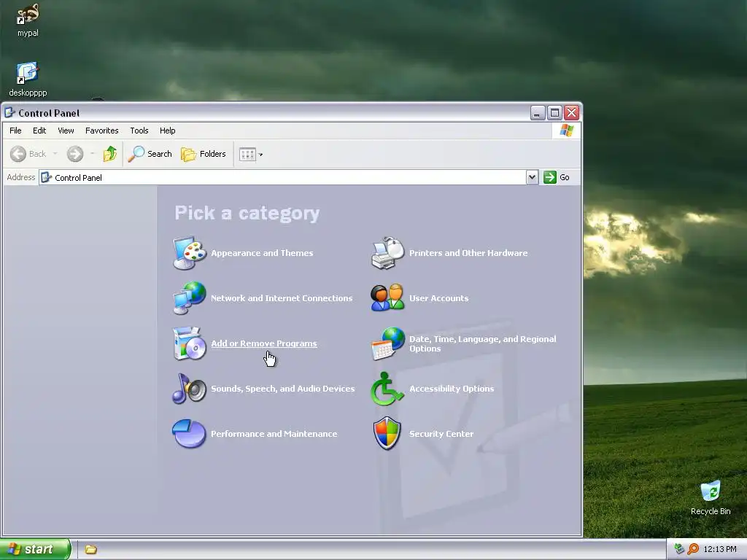Click the magnifier icon in system tray
747x560 pixels.
coord(693,549)
